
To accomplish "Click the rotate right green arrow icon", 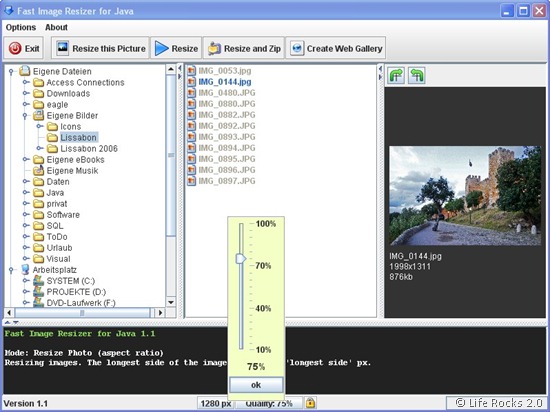I will [x=396, y=75].
